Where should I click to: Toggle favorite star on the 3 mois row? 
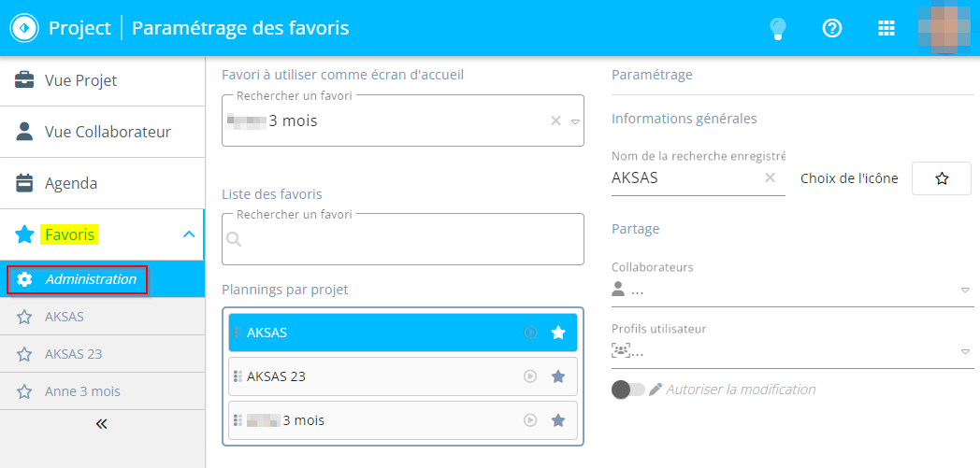[x=558, y=420]
